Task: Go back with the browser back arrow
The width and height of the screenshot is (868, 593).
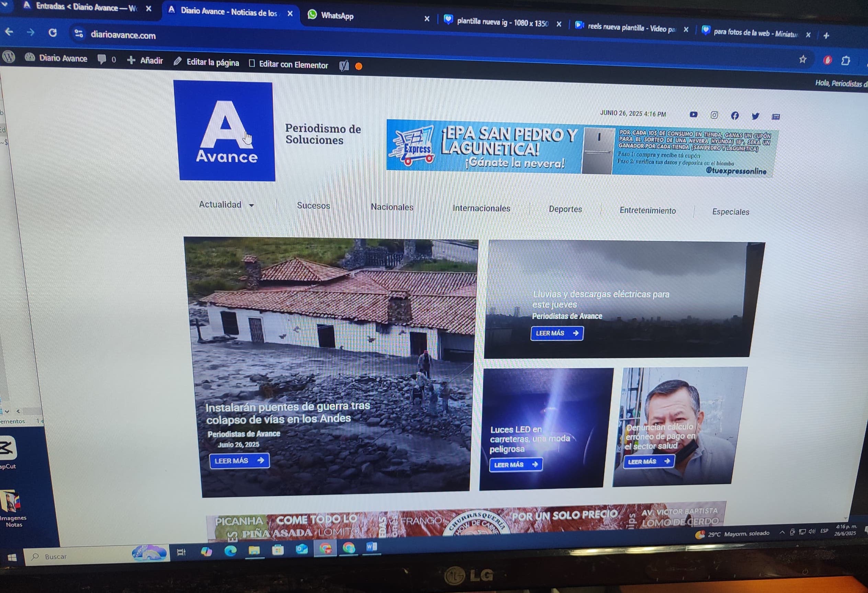Action: [x=9, y=32]
